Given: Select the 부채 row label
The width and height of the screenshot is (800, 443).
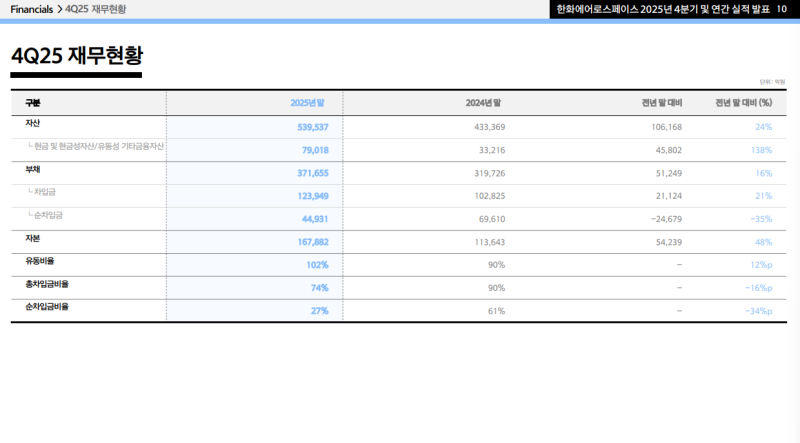Looking at the screenshot, I should point(33,169).
